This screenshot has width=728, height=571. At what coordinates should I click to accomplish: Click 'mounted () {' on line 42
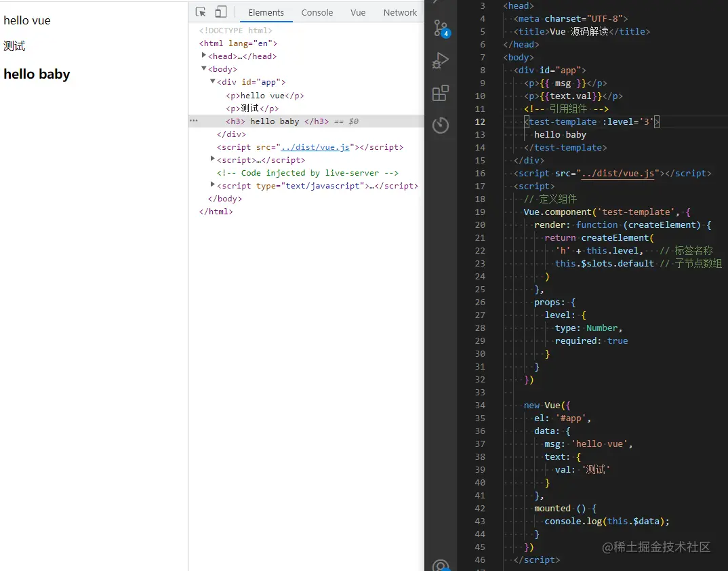tap(565, 509)
